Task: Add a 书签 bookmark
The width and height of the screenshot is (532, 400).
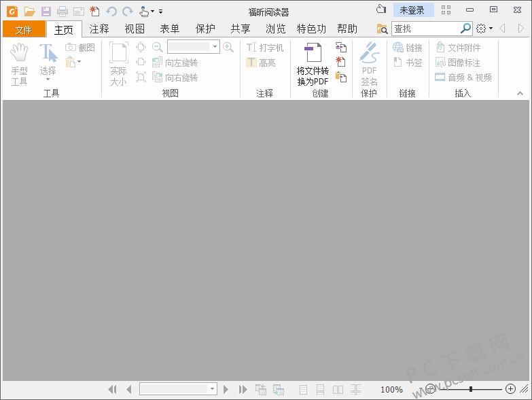Action: coord(408,63)
